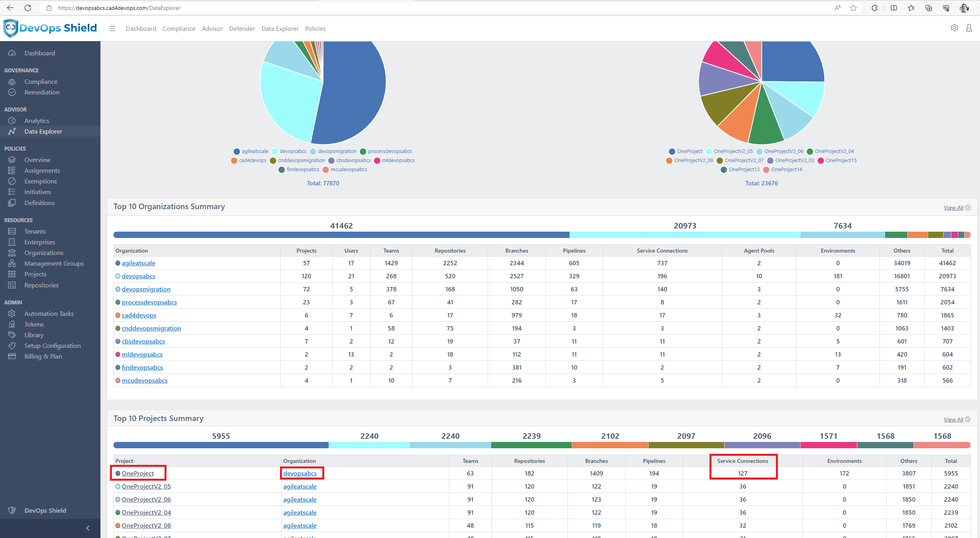The image size is (980, 538).
Task: Click the DevOps Shield logo
Action: tap(50, 28)
